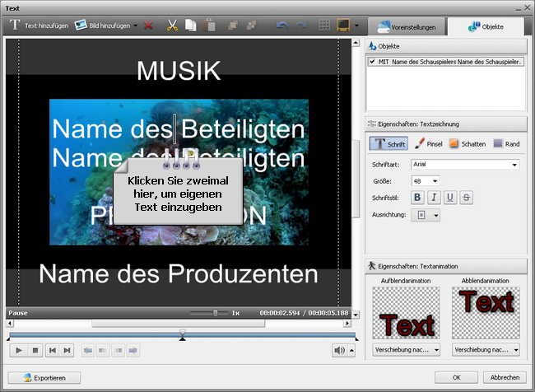The width and height of the screenshot is (535, 392).
Task: Open the Ausrichtung dropdown arrow
Action: 435,216
